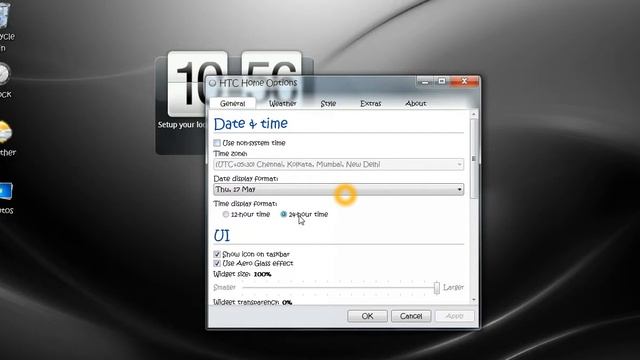The width and height of the screenshot is (640, 360).
Task: Open the About tab
Action: [x=416, y=103]
